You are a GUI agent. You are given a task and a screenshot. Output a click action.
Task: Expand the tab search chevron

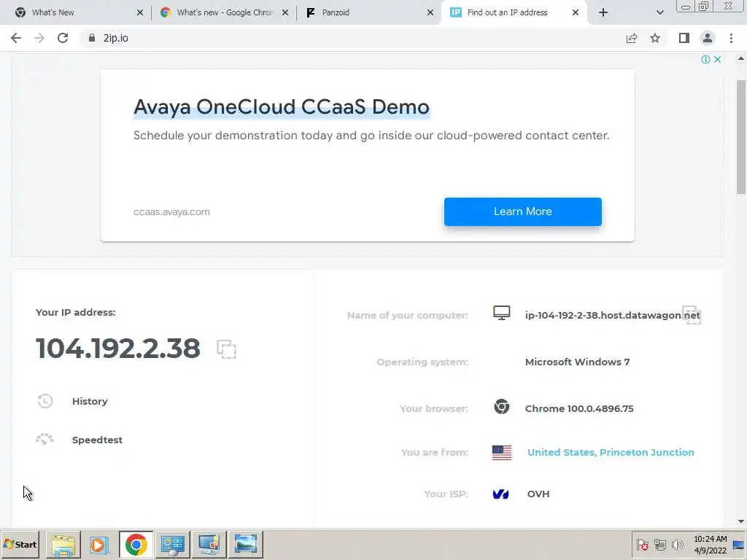[x=659, y=12]
